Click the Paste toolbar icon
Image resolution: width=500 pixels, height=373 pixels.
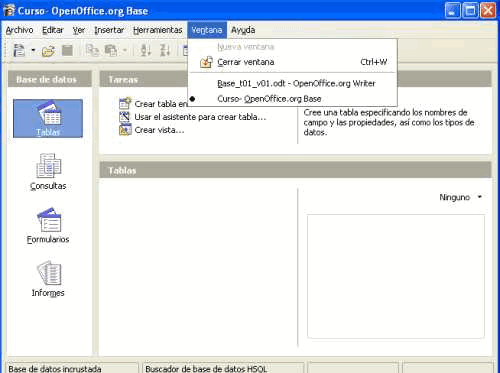(x=111, y=51)
